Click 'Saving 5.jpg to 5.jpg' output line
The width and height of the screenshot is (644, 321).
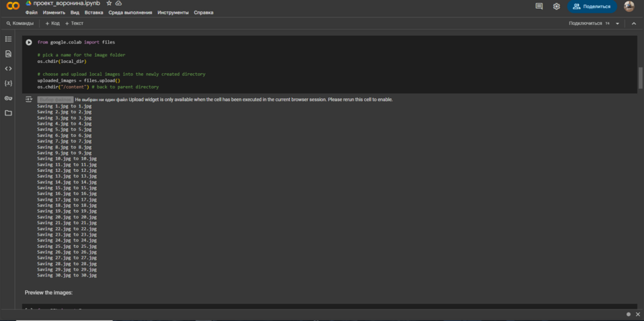point(64,130)
